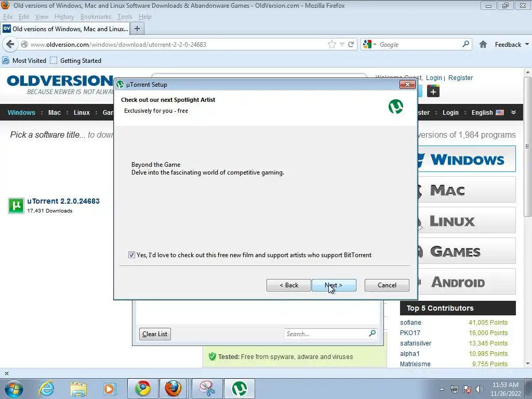The image size is (532, 399).
Task: Select Mac in the site navigation bar
Action: click(x=54, y=113)
